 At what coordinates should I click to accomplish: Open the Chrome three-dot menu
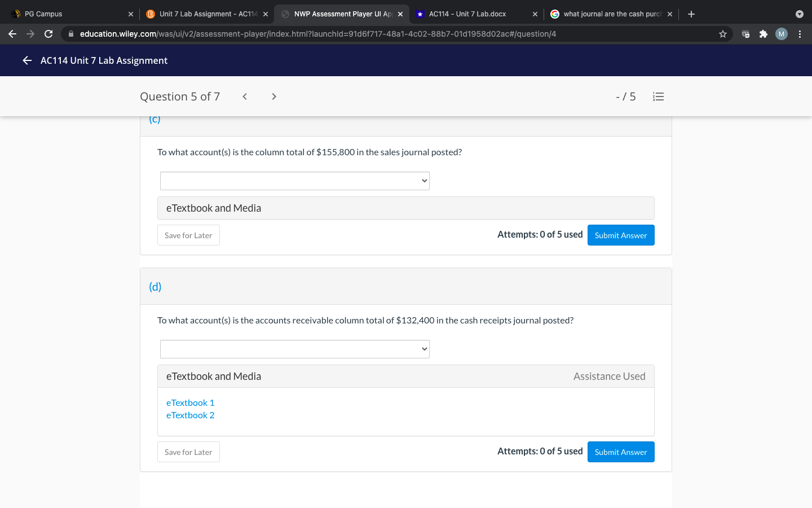[x=800, y=34]
